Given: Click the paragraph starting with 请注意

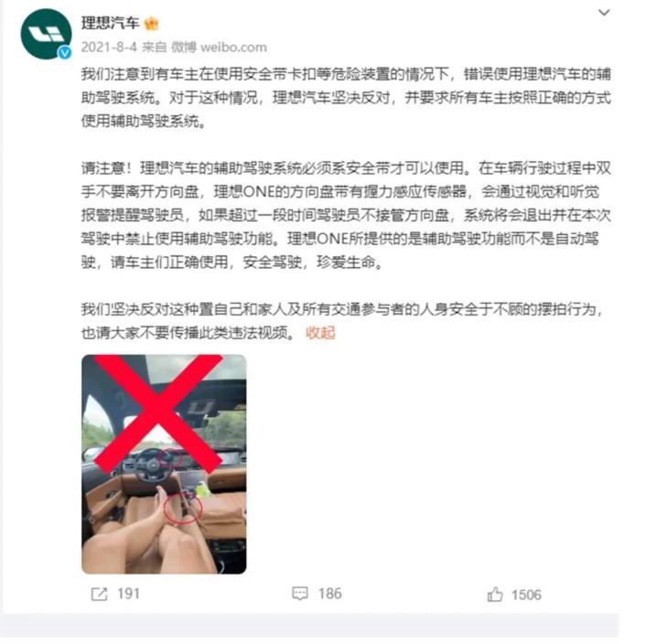Looking at the screenshot, I should click(x=346, y=215).
